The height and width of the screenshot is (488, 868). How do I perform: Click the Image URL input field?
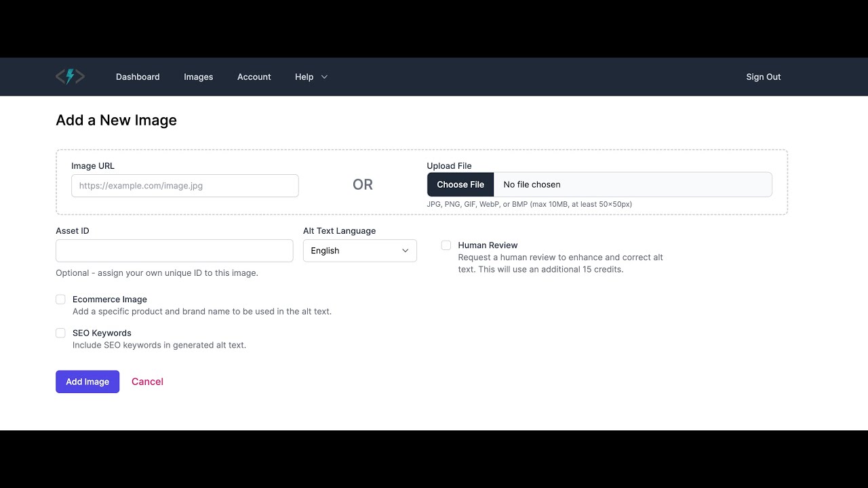coord(184,185)
